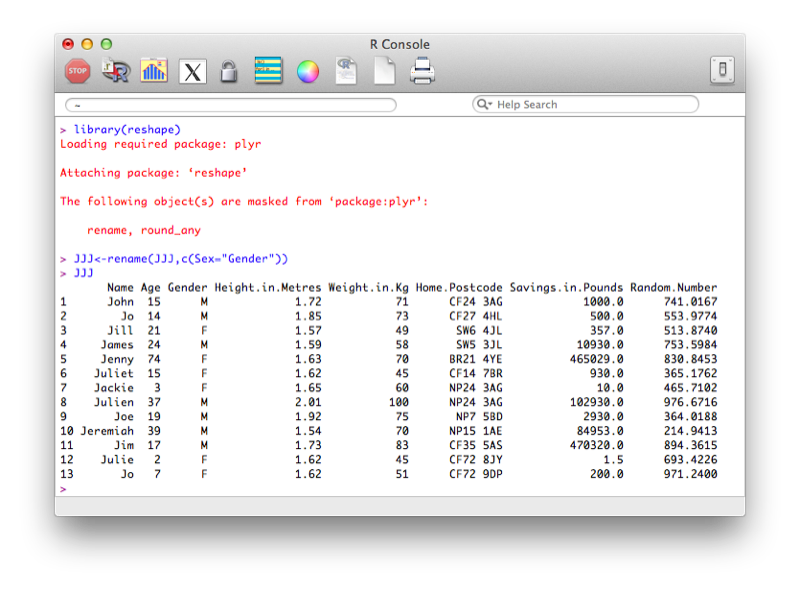Open the source R script icon

click(116, 71)
